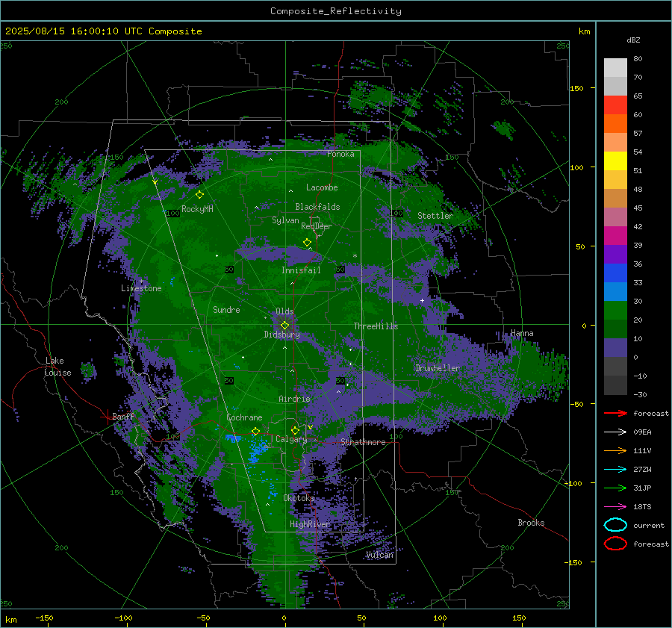Click the white asterisk marker above Limestone
The width and height of the screenshot is (672, 628).
141,282
